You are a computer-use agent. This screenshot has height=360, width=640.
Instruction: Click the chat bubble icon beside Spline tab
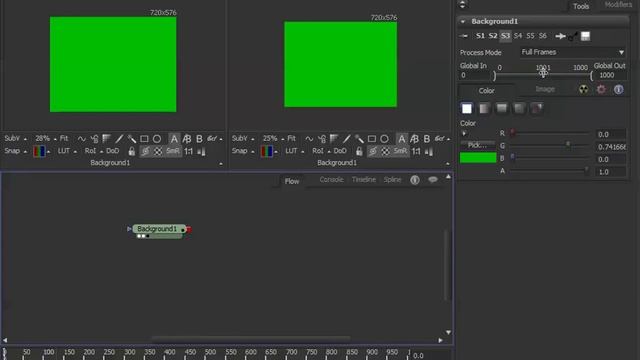click(433, 180)
